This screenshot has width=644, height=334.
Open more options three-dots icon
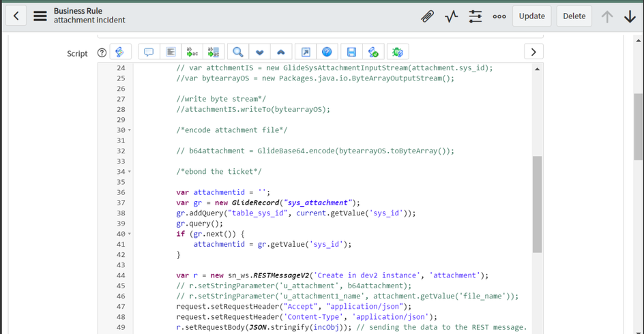[x=499, y=16]
